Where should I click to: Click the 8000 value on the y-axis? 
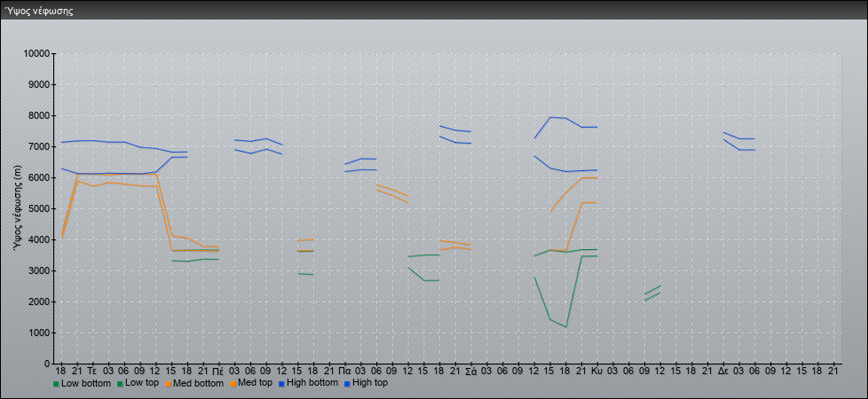pyautogui.click(x=39, y=115)
